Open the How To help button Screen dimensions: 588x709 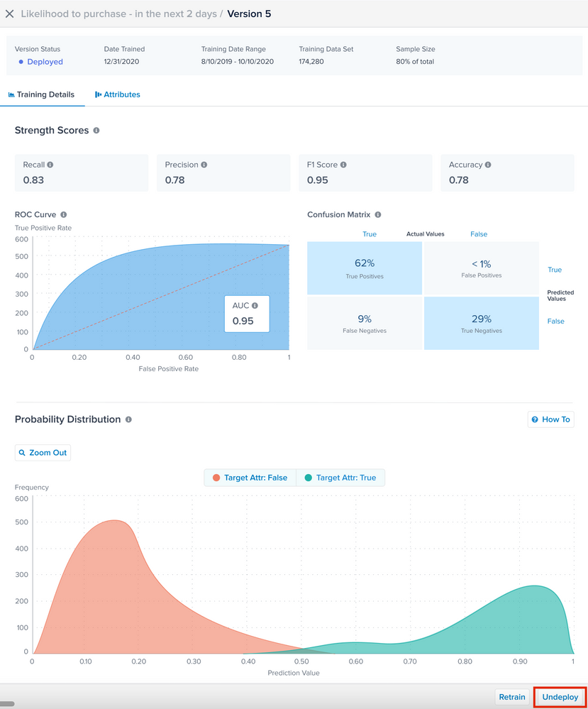click(x=550, y=419)
